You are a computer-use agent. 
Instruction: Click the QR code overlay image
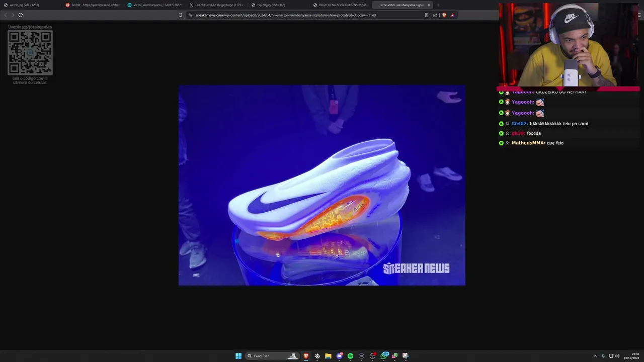pos(30,52)
